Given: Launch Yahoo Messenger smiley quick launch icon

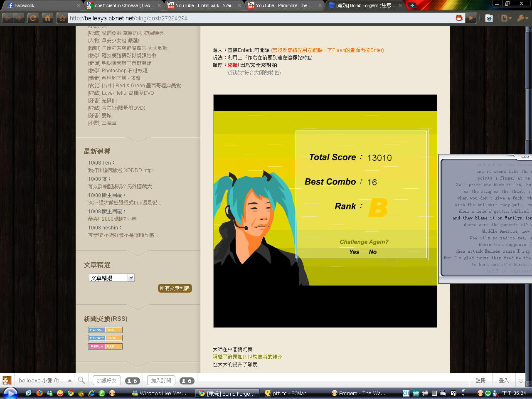Looking at the screenshot, I should (60, 393).
